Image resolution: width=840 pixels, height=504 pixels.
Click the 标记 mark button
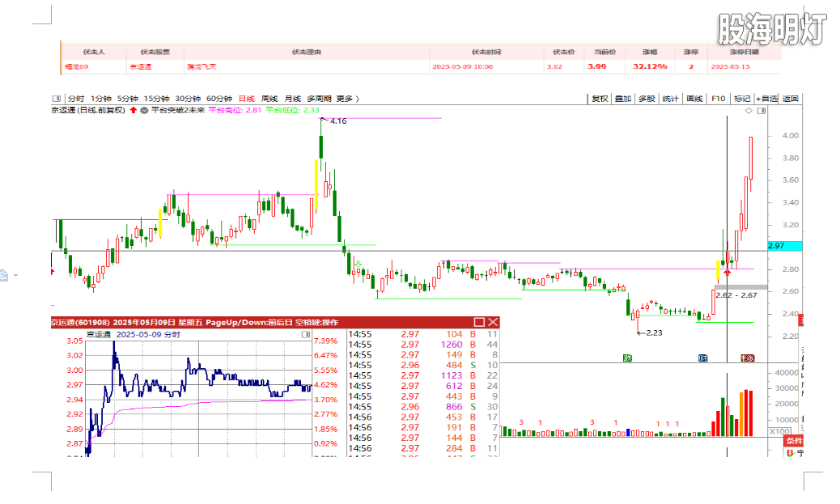coord(742,99)
